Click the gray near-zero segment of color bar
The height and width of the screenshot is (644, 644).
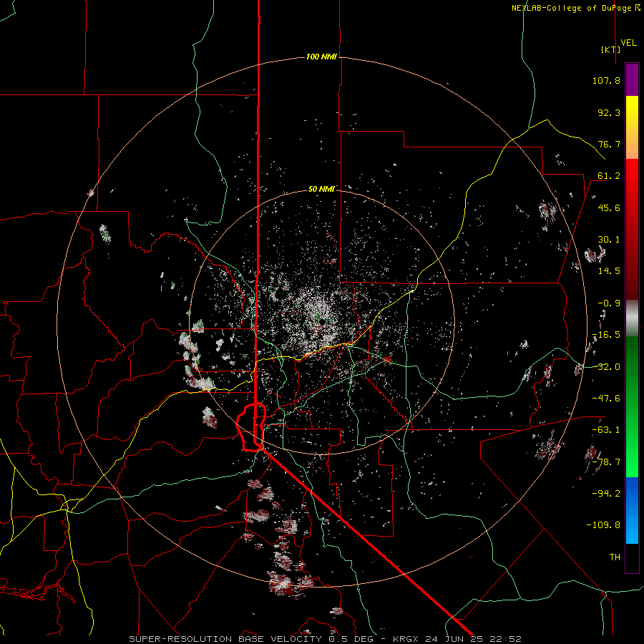pos(632,318)
